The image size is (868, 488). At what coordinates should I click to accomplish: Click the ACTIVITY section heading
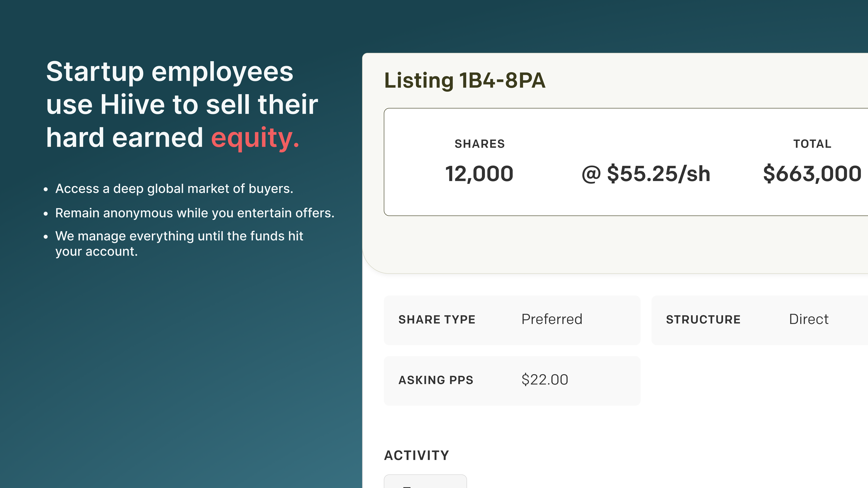[416, 455]
